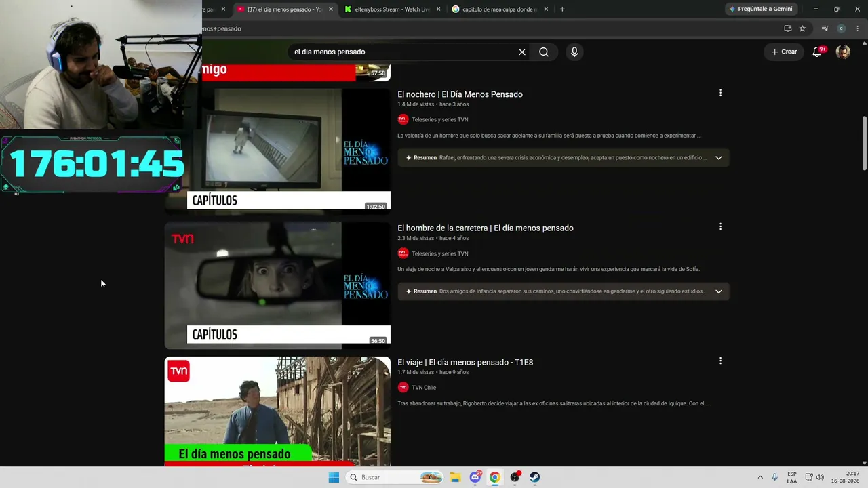Open File Explorer from the taskbar

click(455, 477)
